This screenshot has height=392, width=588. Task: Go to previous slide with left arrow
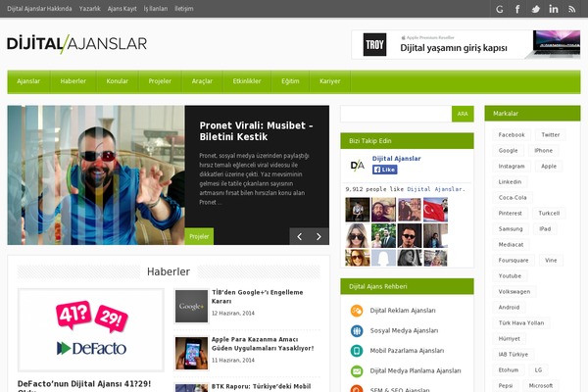coord(299,237)
